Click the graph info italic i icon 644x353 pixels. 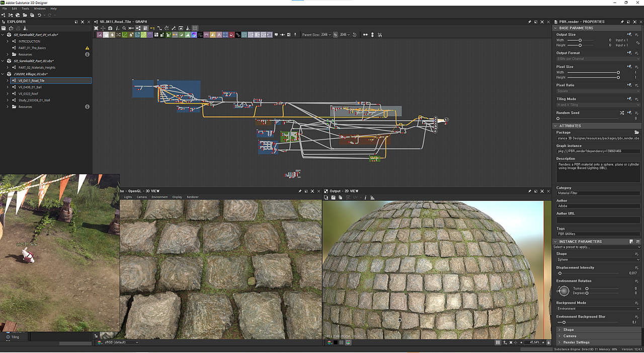click(117, 28)
